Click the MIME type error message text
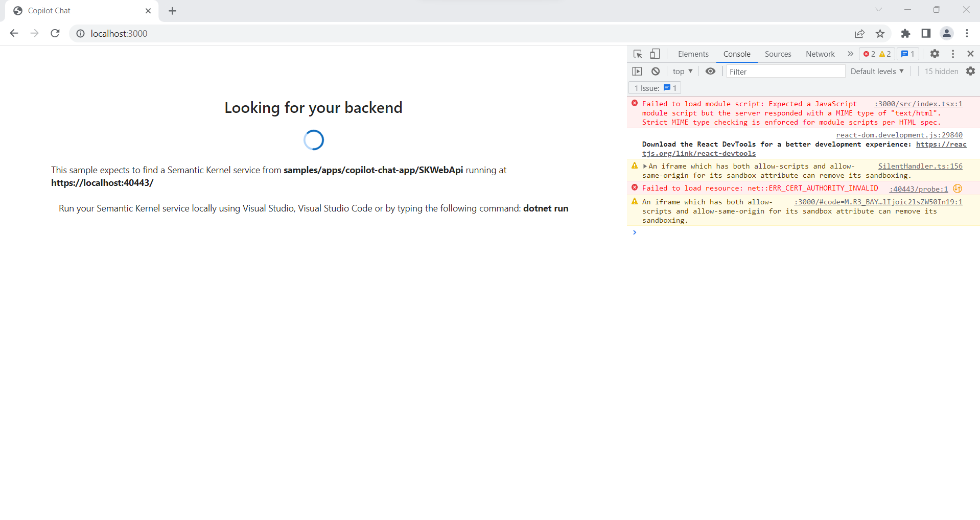This screenshot has height=520, width=980. point(790,113)
